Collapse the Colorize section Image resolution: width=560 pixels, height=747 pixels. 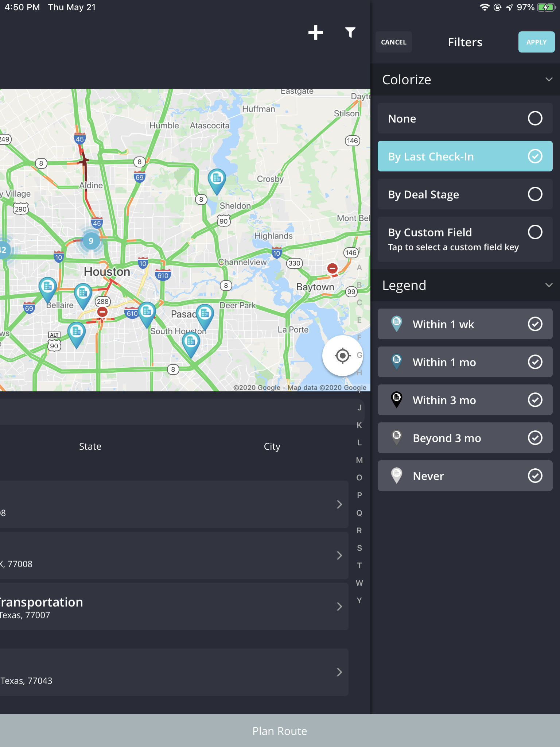pos(549,80)
